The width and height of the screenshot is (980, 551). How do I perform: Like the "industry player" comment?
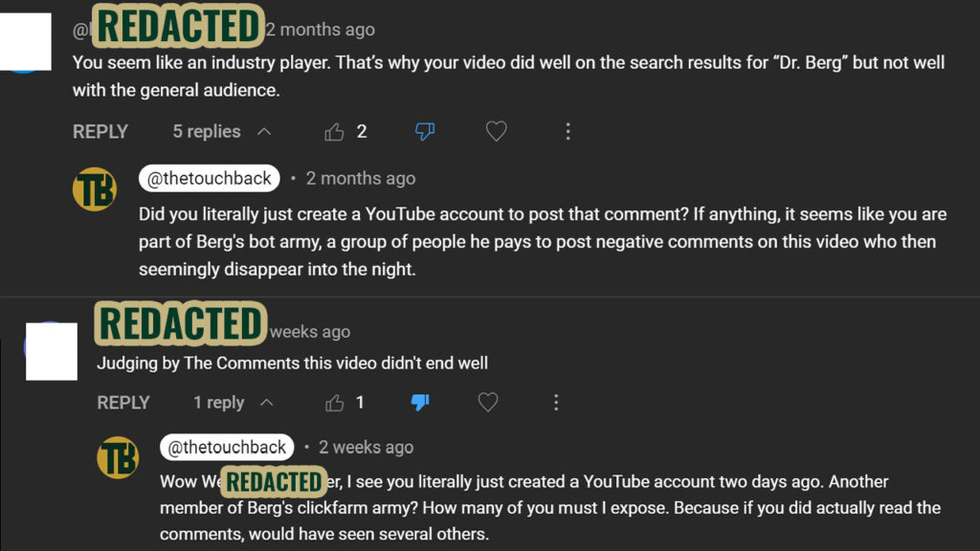point(334,132)
